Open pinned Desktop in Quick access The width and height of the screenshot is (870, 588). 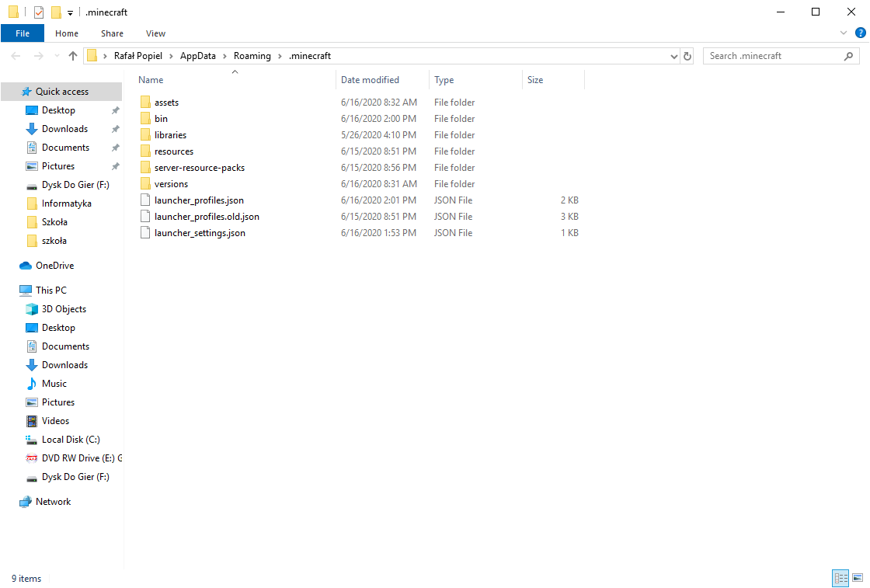point(58,110)
